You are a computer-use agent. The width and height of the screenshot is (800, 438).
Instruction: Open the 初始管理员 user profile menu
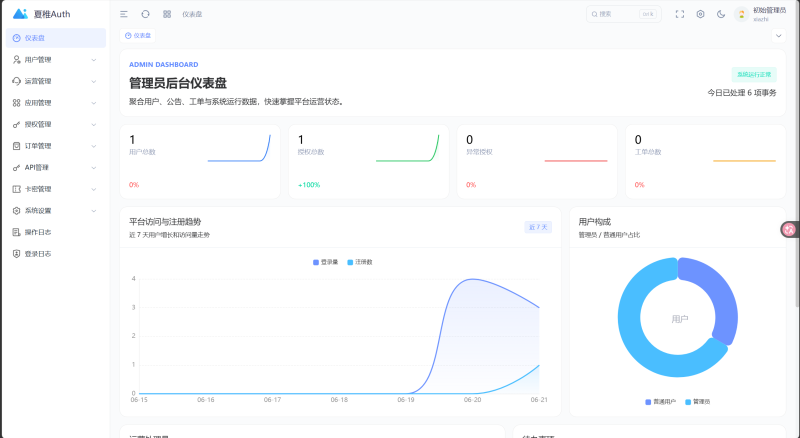[760, 14]
